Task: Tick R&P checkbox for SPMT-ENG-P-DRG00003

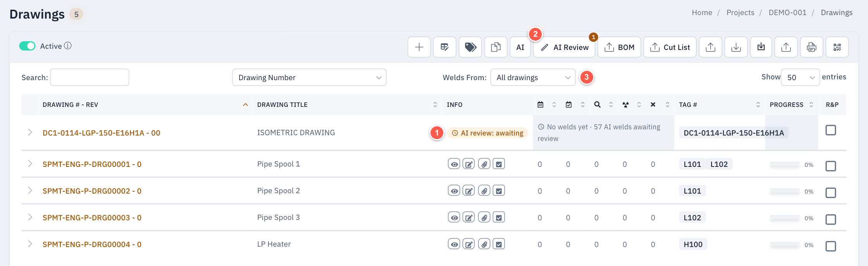Action: pos(830,220)
